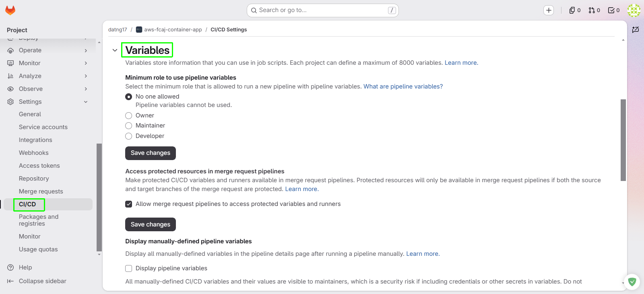Enable Display pipeline variables checkbox

point(129,269)
